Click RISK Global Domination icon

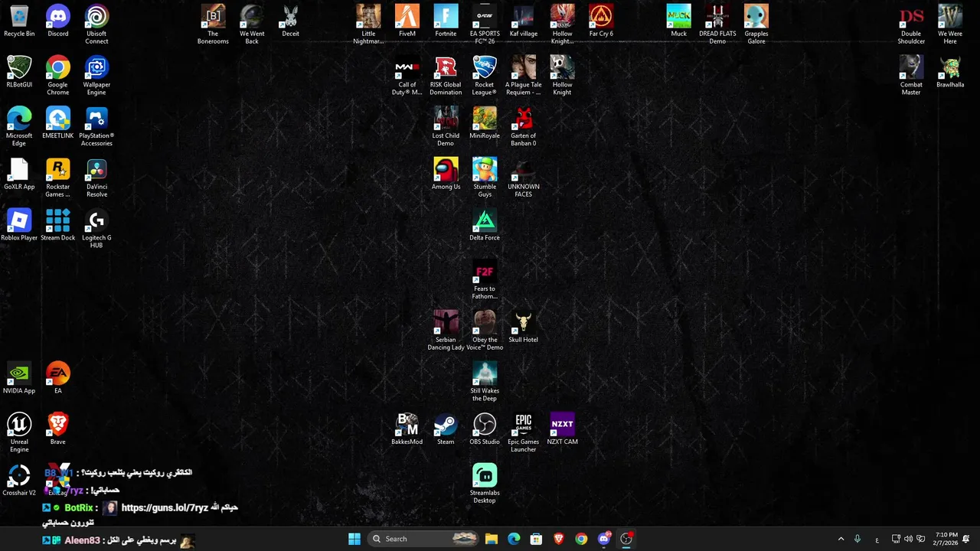coord(446,76)
